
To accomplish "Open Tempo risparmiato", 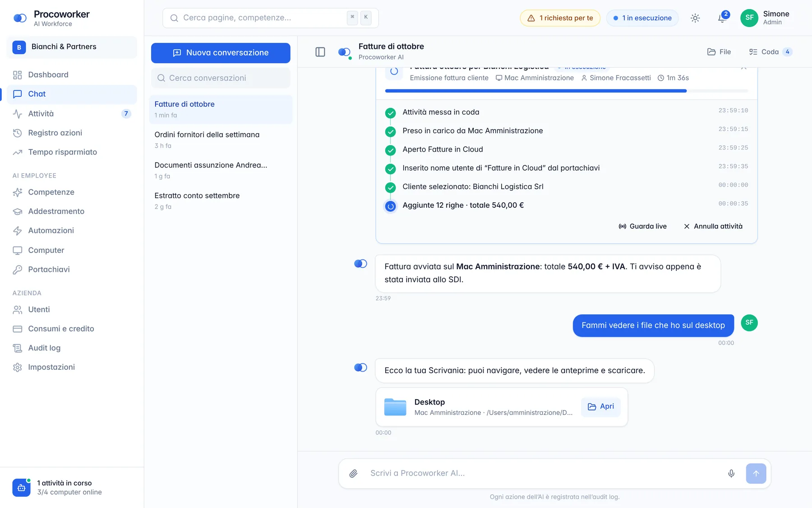I will coord(72,152).
